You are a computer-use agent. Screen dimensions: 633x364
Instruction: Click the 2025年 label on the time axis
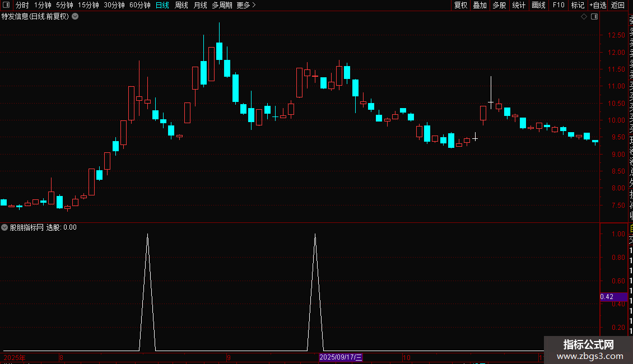coord(15,357)
